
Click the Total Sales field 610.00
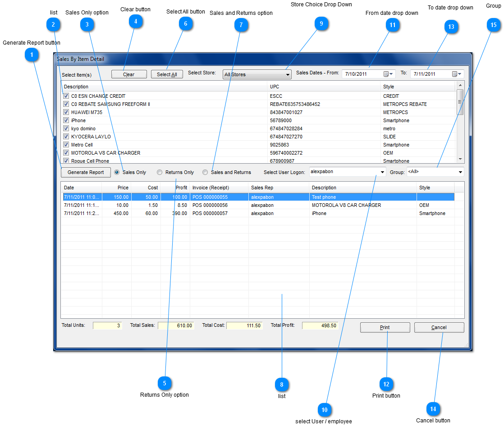point(176,325)
